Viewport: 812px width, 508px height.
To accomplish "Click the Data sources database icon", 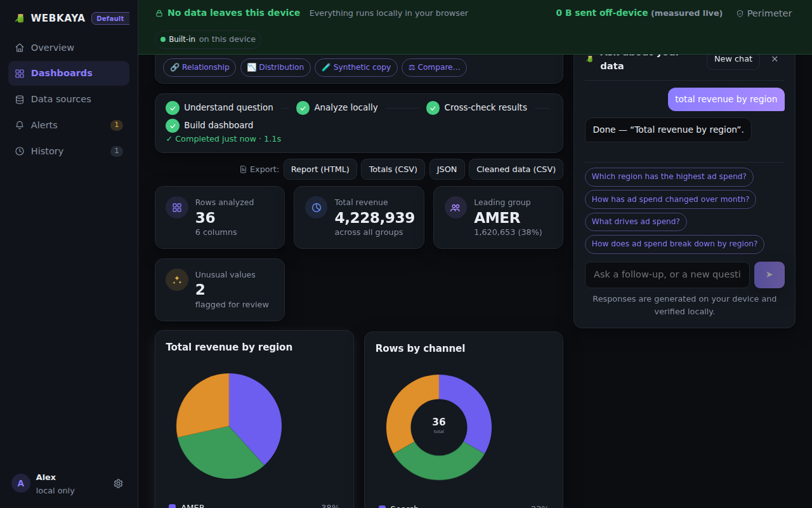I will (20, 100).
